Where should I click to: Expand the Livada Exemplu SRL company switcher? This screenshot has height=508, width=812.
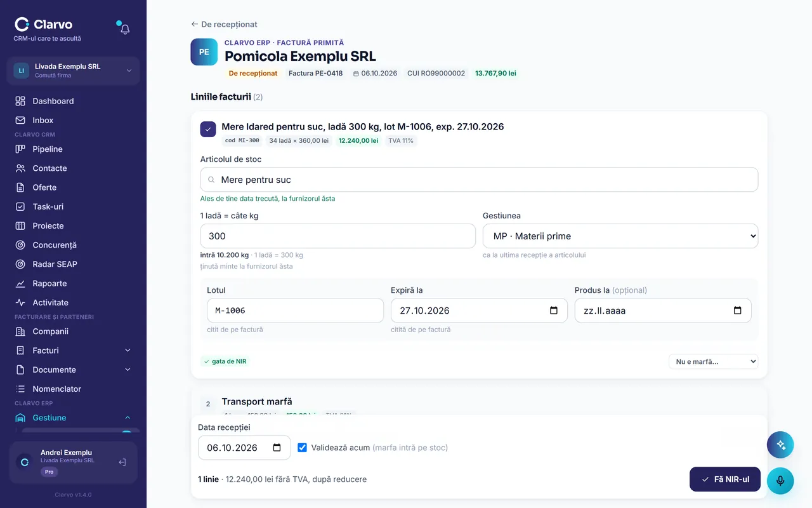pyautogui.click(x=73, y=70)
